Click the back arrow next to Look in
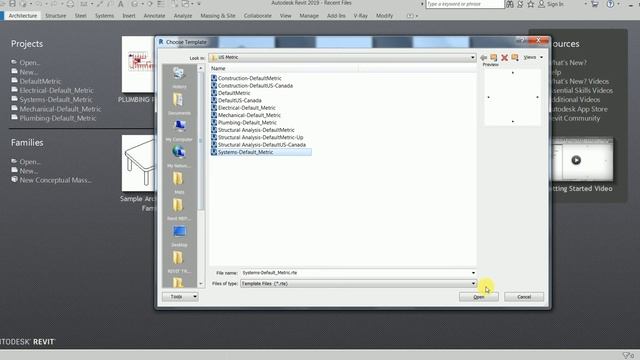 tap(484, 58)
